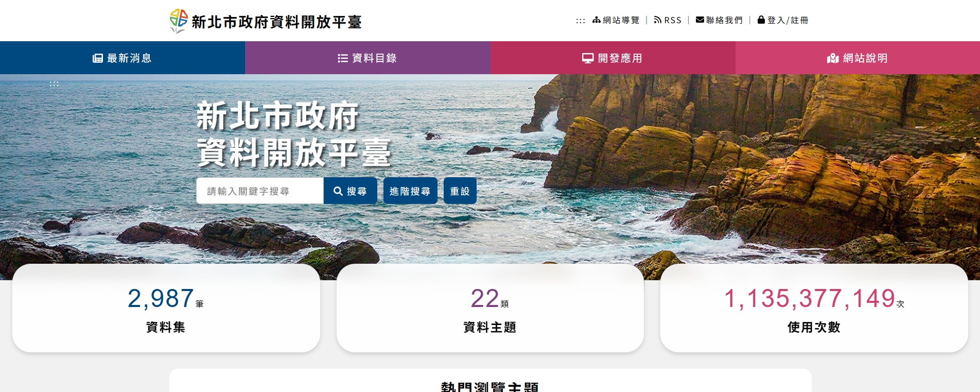This screenshot has height=392, width=980.
Task: Open the 最新消息 menu tab
Action: (122, 58)
